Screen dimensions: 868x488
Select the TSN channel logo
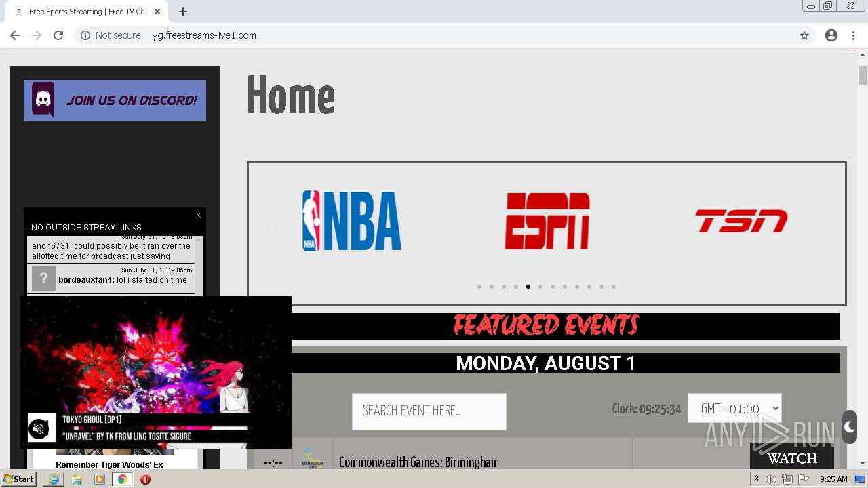tap(741, 221)
